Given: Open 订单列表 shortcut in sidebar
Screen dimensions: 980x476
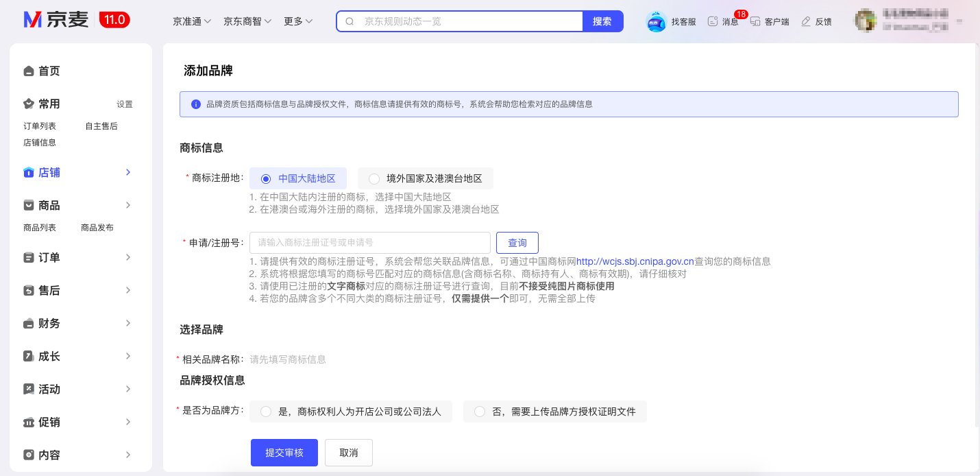Looking at the screenshot, I should [x=40, y=126].
